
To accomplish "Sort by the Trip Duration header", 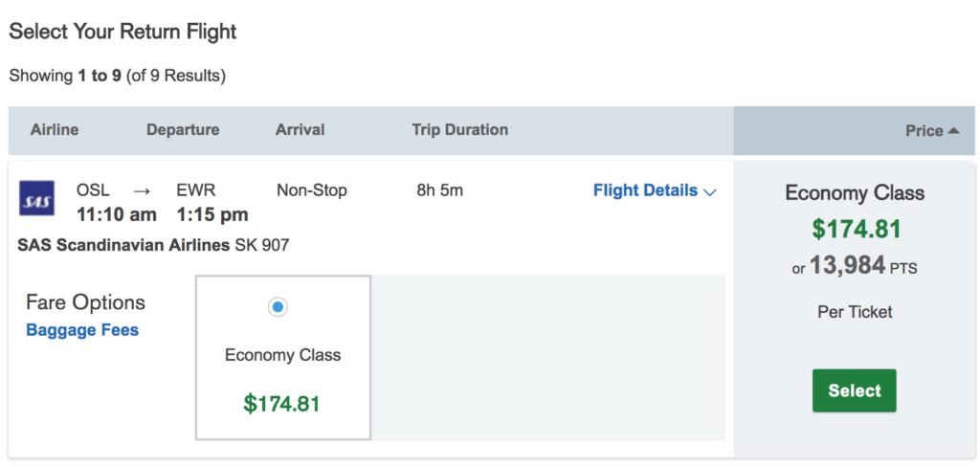I will tap(459, 129).
